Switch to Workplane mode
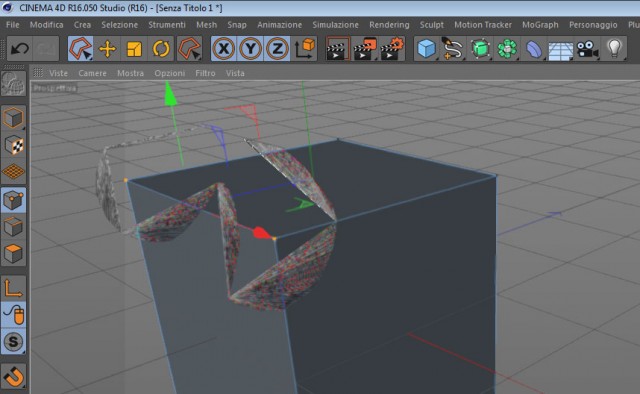This screenshot has width=640, height=394. 13,172
